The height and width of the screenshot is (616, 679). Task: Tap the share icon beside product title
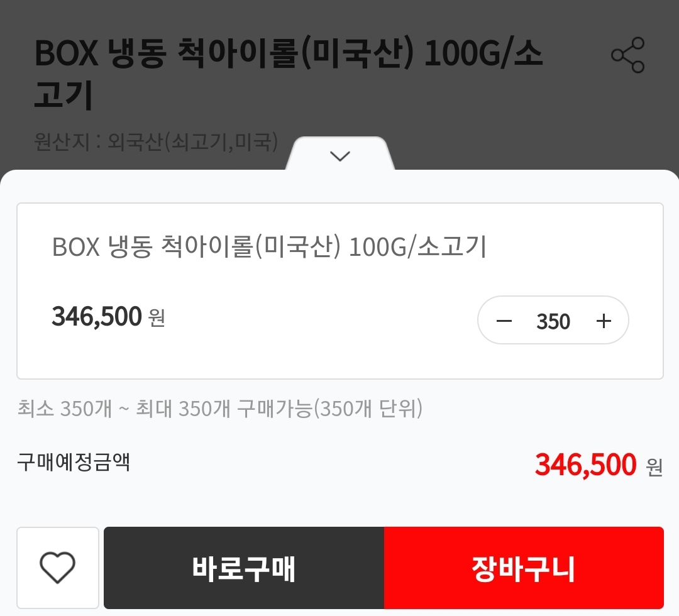627,55
